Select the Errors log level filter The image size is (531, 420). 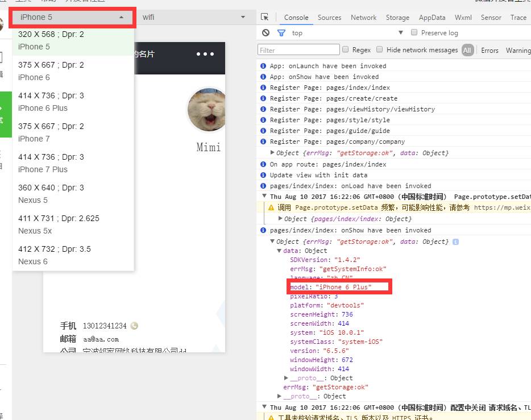(489, 51)
